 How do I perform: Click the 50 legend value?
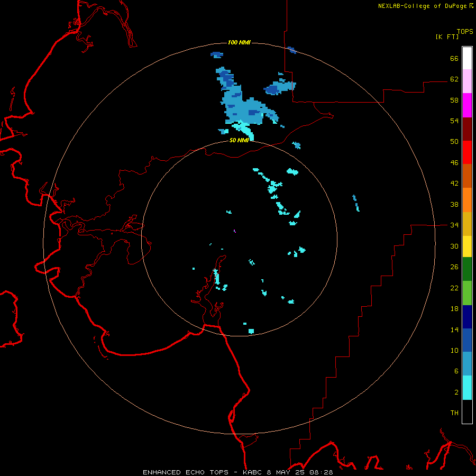[x=454, y=141]
